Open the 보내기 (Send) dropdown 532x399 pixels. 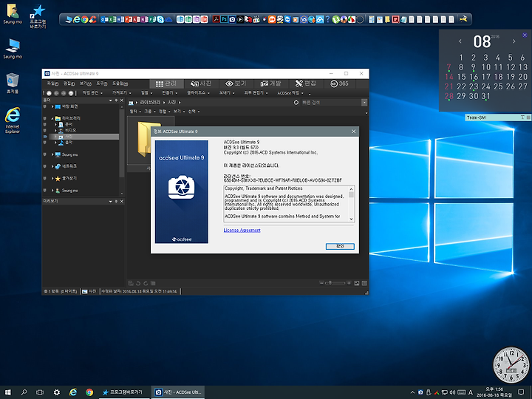[x=227, y=92]
